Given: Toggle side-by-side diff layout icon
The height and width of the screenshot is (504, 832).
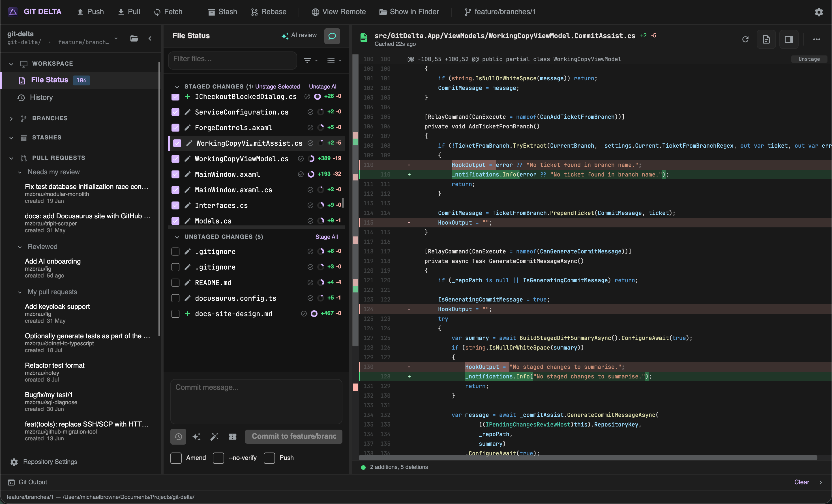Looking at the screenshot, I should pyautogui.click(x=789, y=39).
